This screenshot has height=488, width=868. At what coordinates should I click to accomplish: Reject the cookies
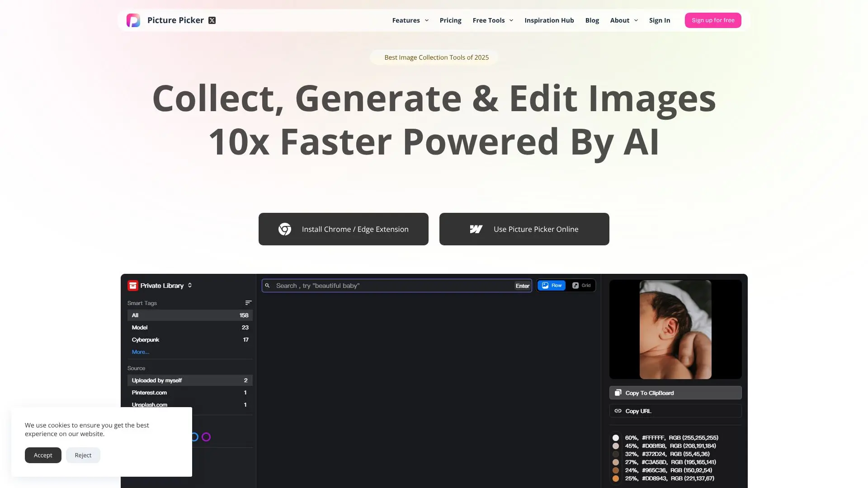point(83,455)
